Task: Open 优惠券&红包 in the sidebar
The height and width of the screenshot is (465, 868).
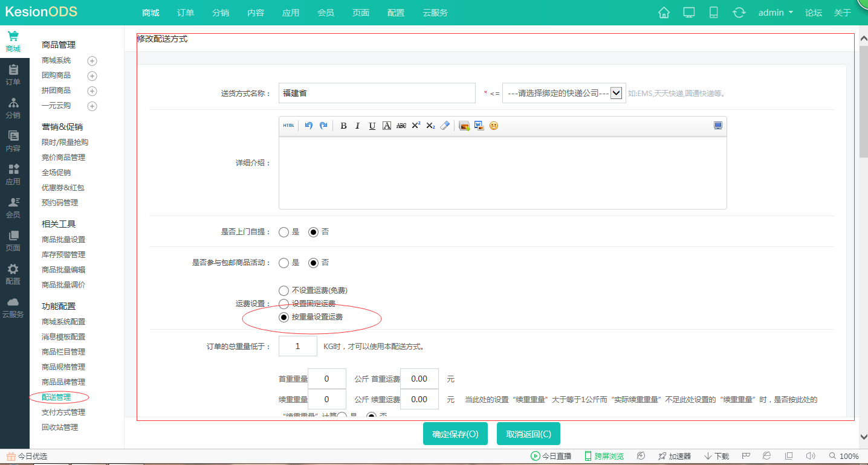Action: 63,188
